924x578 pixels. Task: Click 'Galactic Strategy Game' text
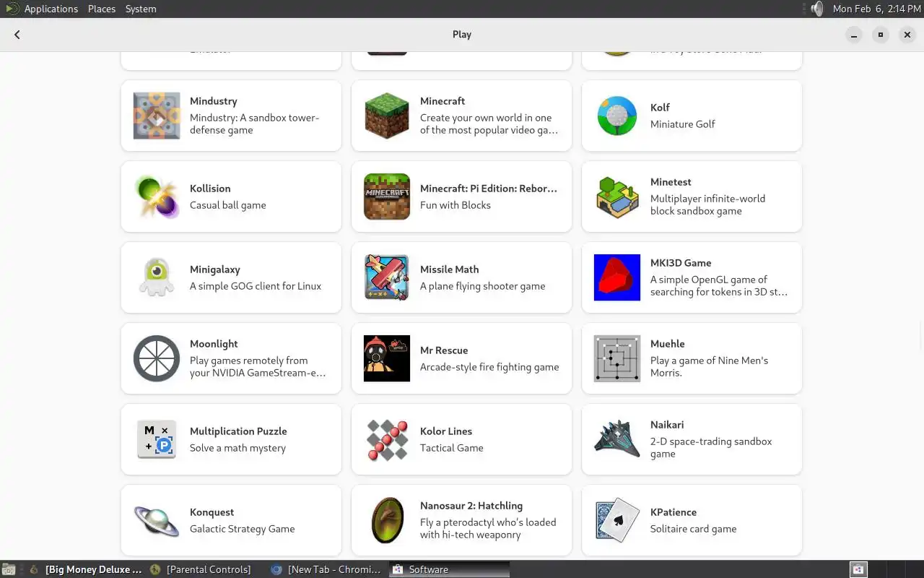click(x=243, y=529)
